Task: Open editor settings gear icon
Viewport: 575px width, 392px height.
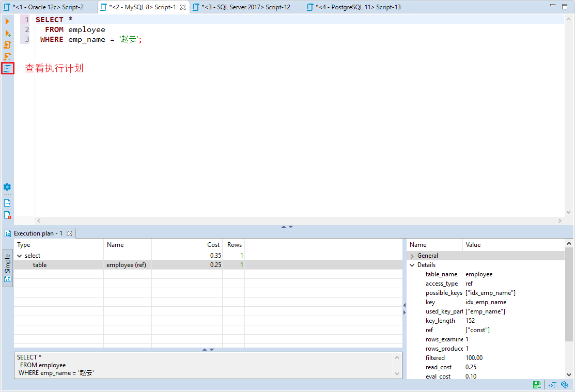Action: click(7, 187)
